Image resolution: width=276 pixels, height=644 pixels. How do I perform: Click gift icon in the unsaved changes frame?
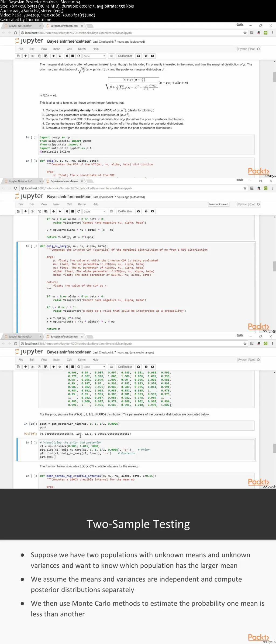click(146, 367)
